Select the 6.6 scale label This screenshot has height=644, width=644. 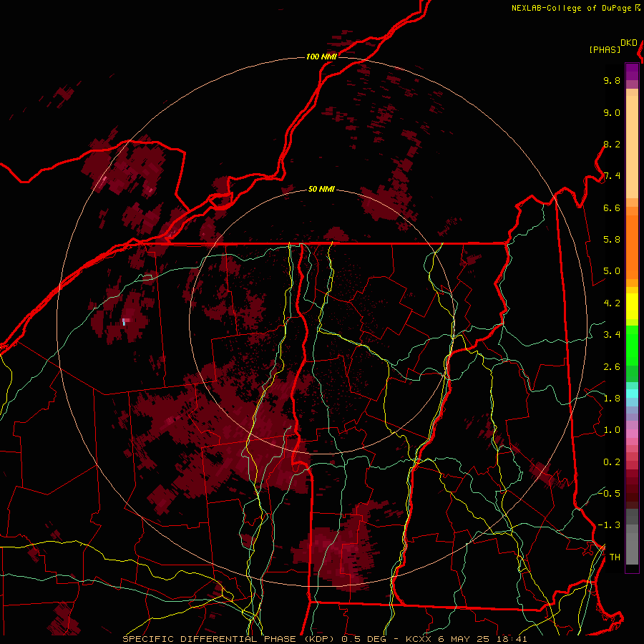(612, 208)
